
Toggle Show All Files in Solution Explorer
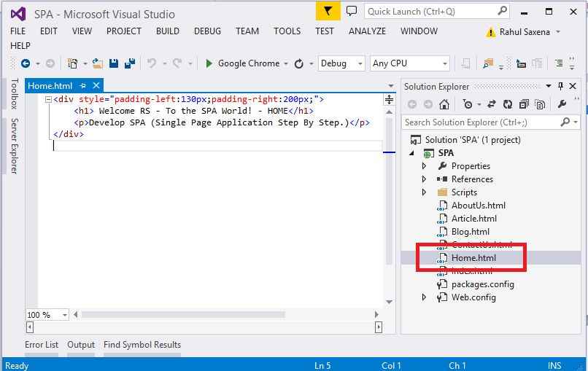tap(540, 104)
